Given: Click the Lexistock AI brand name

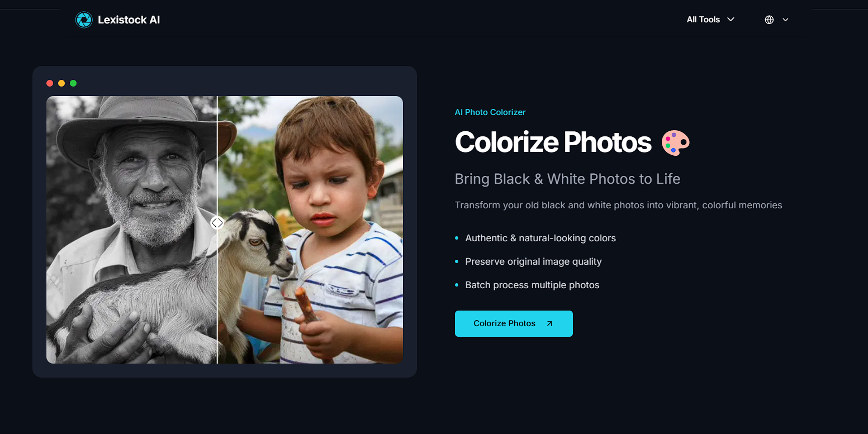Looking at the screenshot, I should click(129, 20).
